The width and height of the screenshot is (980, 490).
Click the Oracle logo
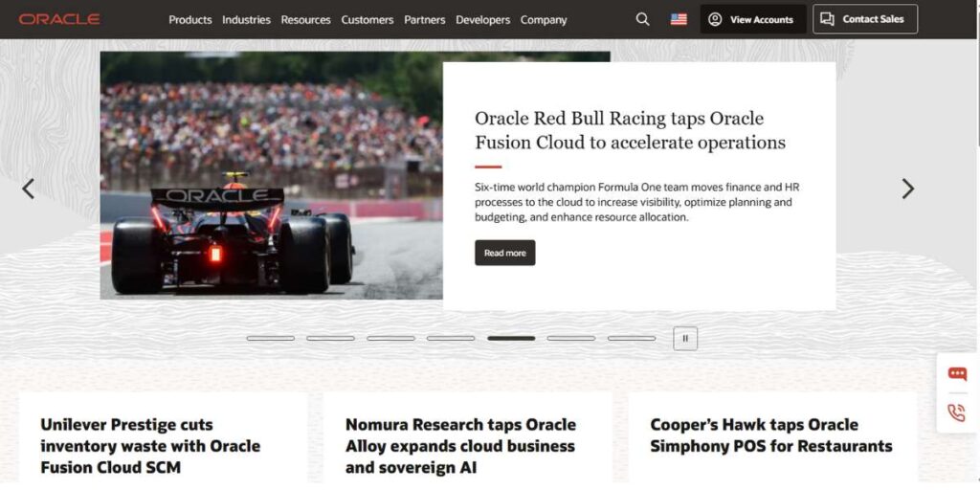point(59,19)
